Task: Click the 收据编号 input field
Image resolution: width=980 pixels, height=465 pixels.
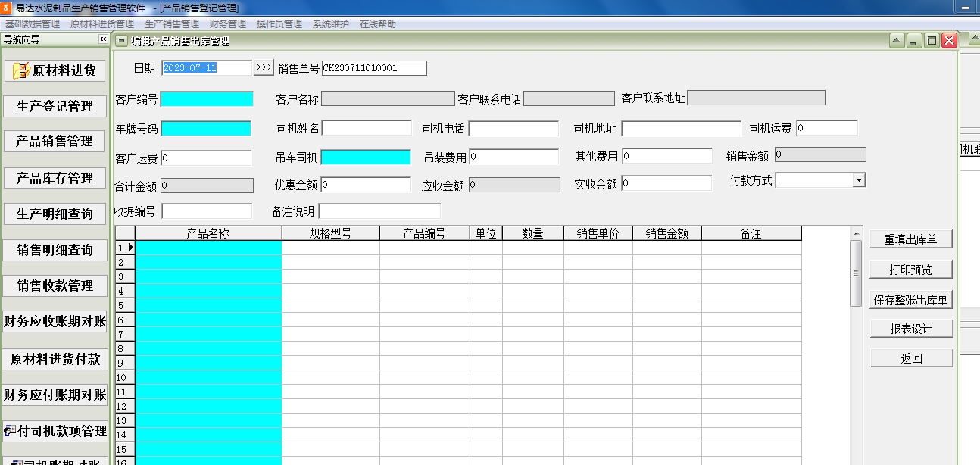Action: [x=207, y=211]
